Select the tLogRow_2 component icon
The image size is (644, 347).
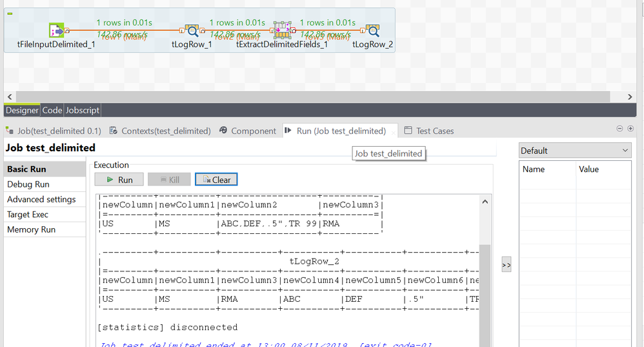pos(372,31)
